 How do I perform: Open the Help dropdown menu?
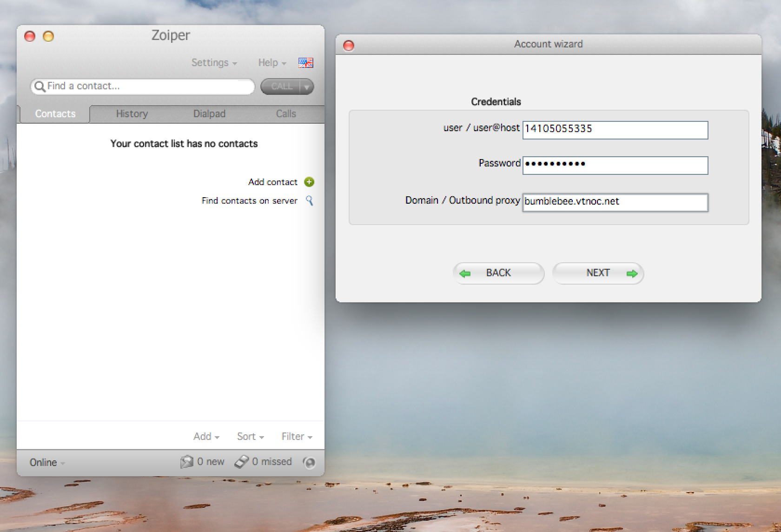[272, 63]
